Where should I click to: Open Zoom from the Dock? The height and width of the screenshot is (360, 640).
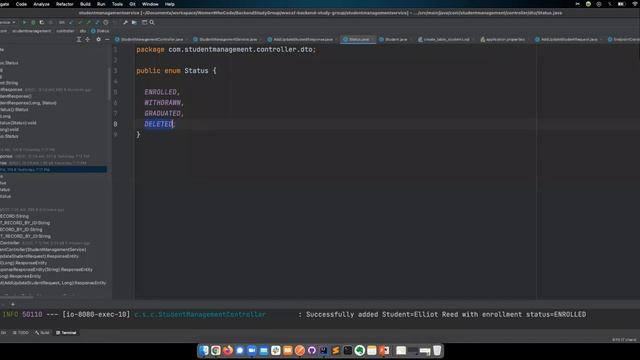(x=252, y=350)
